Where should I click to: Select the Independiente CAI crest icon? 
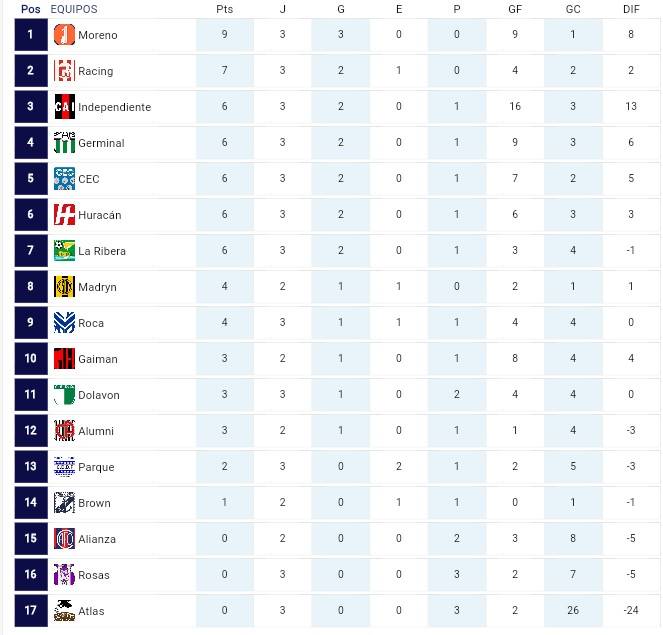(64, 107)
